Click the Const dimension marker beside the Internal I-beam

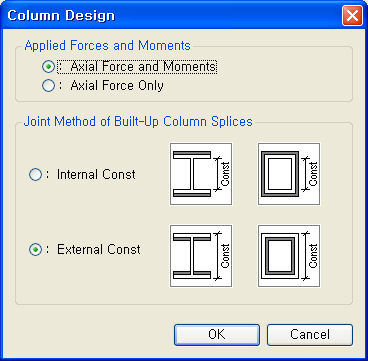click(223, 174)
